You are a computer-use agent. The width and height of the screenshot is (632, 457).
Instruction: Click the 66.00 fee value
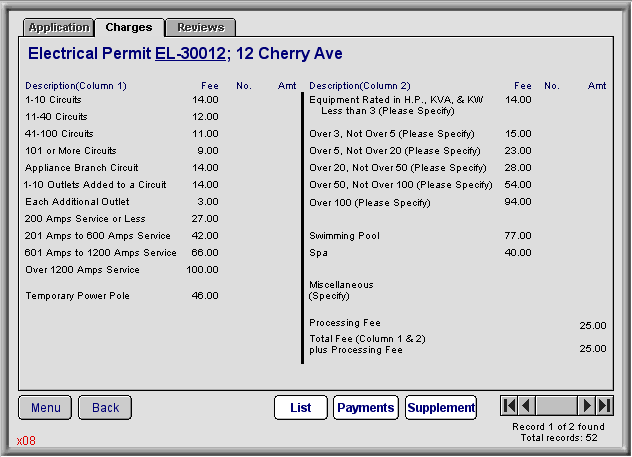(x=205, y=252)
